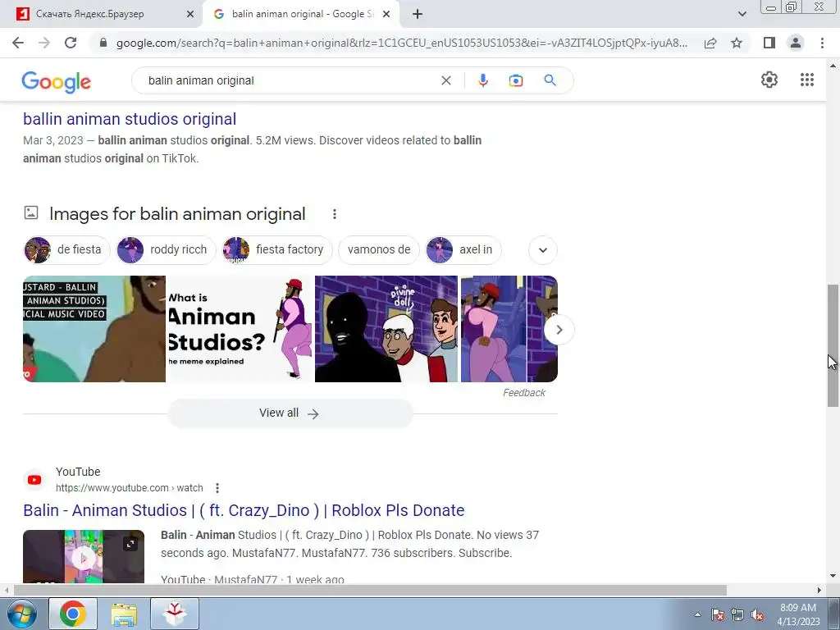The height and width of the screenshot is (630, 840).
Task: Open the 'Images for balin animan original' heading
Action: click(177, 214)
